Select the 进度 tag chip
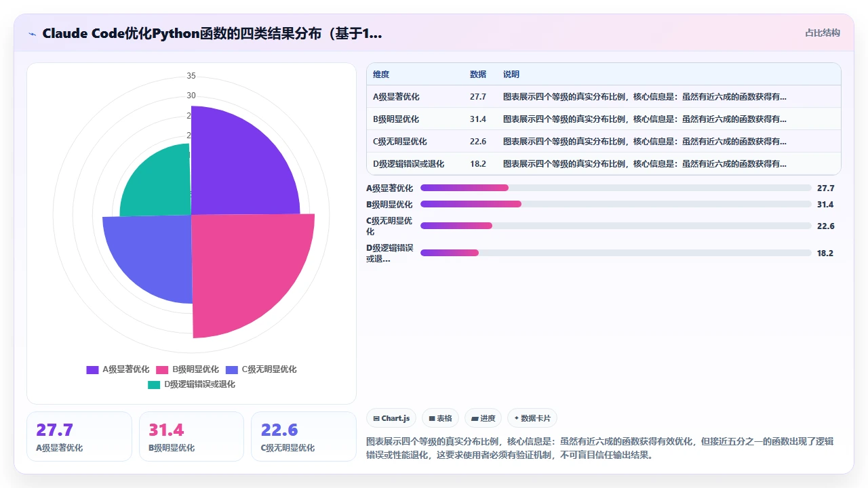Viewport: 868px width, 488px height. click(484, 418)
